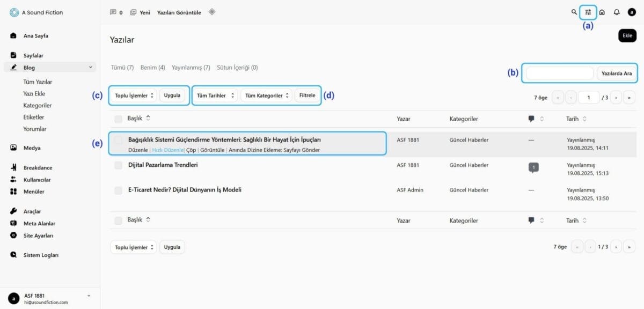644x309 pixels.
Task: Click the diamond icon beside Yazıları Görüntüle
Action: (212, 12)
